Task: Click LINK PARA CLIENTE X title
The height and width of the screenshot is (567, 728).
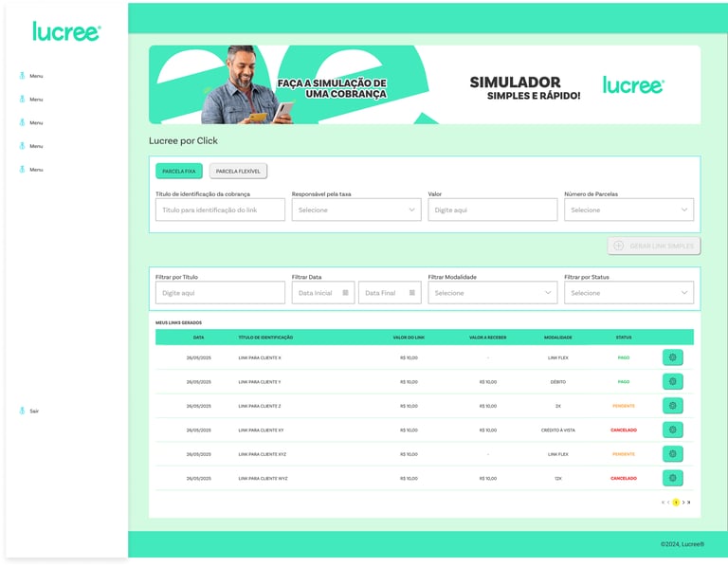Action: pyautogui.click(x=260, y=358)
